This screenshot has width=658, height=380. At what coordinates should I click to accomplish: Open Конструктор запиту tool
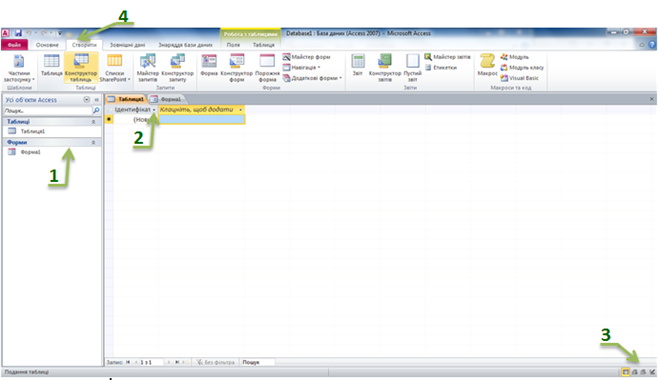178,68
